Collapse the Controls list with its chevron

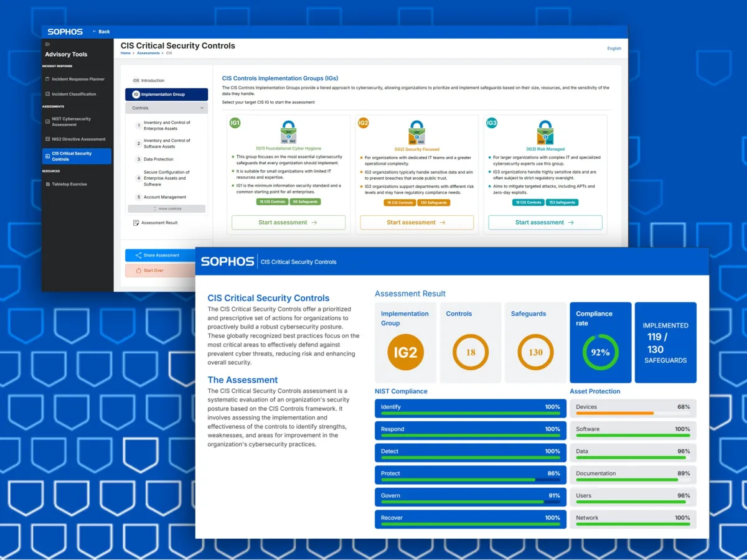coord(202,108)
